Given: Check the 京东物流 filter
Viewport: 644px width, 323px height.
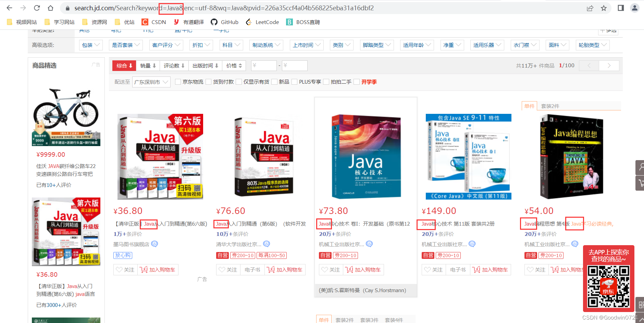Looking at the screenshot, I should click(178, 82).
